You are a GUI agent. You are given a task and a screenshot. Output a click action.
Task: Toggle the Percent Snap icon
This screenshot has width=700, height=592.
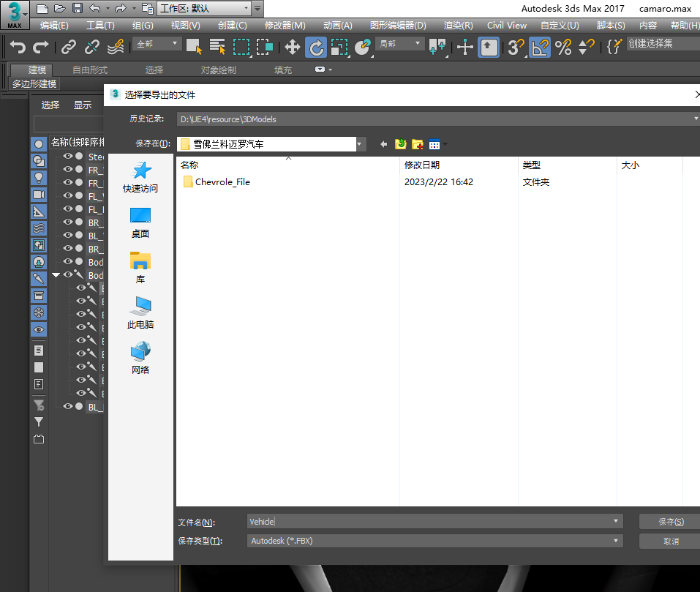[563, 47]
